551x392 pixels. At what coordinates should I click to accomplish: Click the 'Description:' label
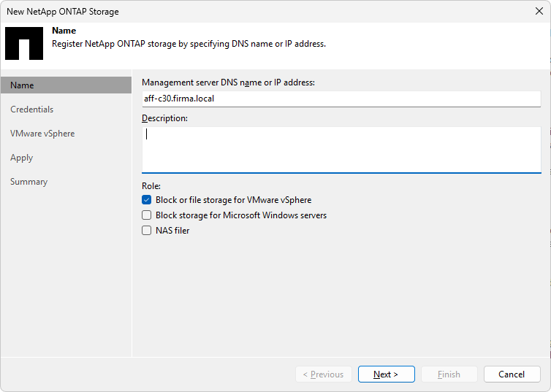165,118
